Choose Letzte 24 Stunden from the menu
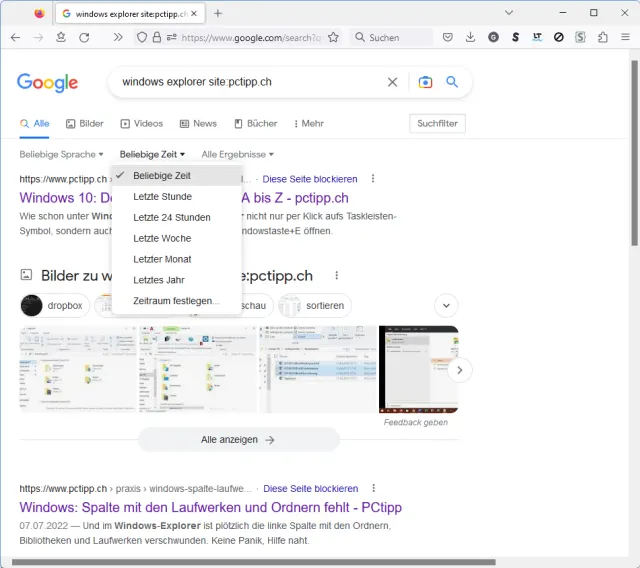The height and width of the screenshot is (568, 640). [x=177, y=217]
